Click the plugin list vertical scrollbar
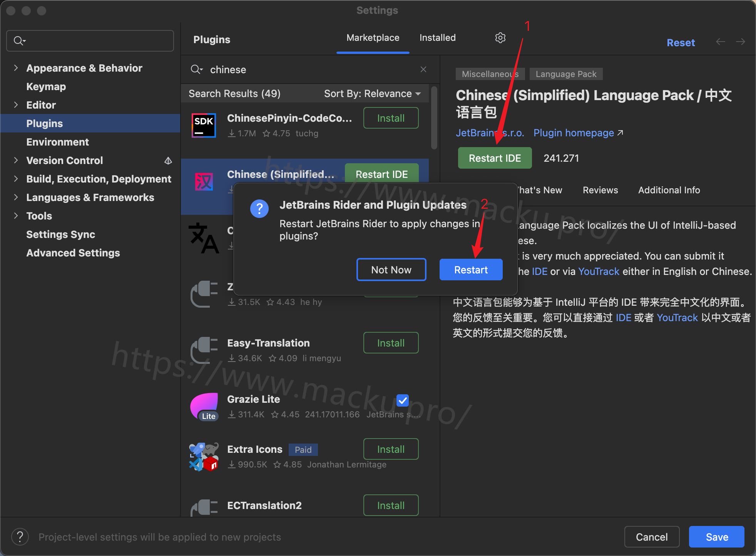The image size is (756, 556). pyautogui.click(x=434, y=117)
